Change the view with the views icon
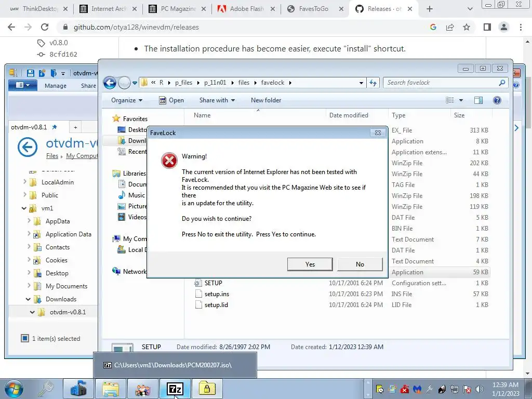Image resolution: width=532 pixels, height=399 pixels. (x=450, y=100)
